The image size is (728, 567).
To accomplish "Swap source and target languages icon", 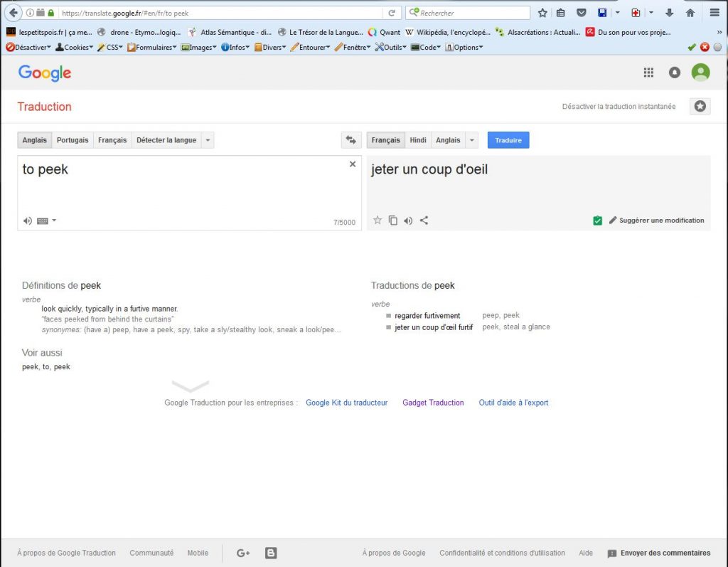I will coord(350,140).
